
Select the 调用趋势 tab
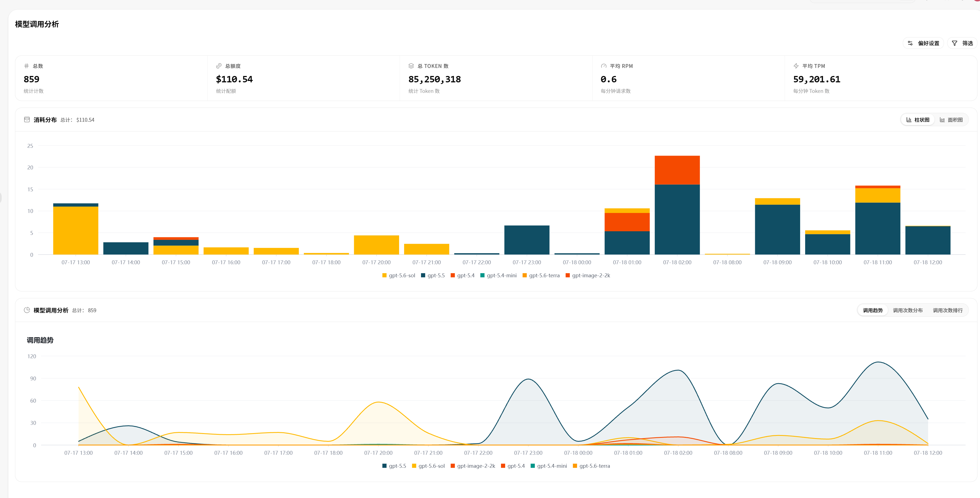[x=872, y=311]
